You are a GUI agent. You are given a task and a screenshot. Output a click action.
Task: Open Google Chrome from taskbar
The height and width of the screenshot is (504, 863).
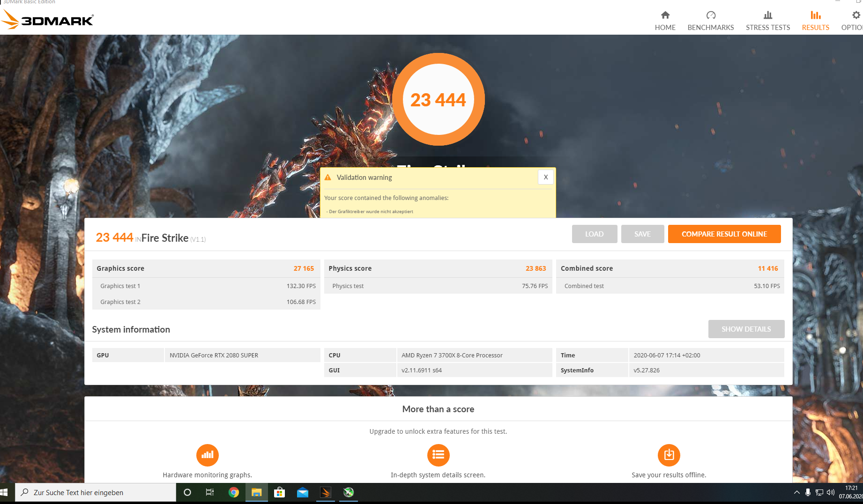point(233,492)
